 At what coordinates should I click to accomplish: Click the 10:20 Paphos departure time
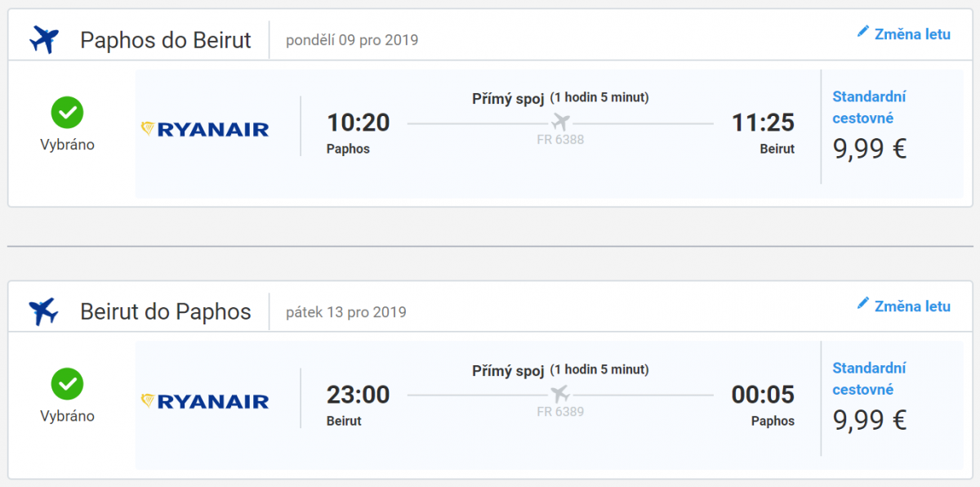[359, 123]
